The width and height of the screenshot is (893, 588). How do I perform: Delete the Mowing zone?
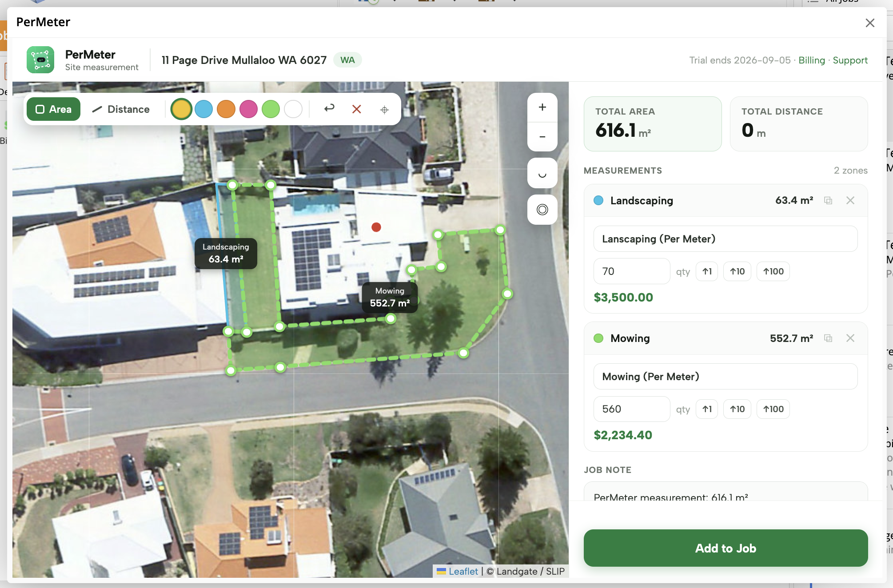pyautogui.click(x=850, y=338)
